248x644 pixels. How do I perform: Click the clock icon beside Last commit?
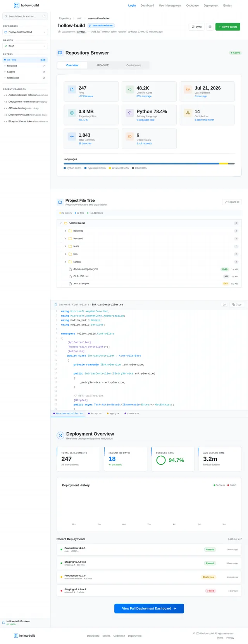59,32
